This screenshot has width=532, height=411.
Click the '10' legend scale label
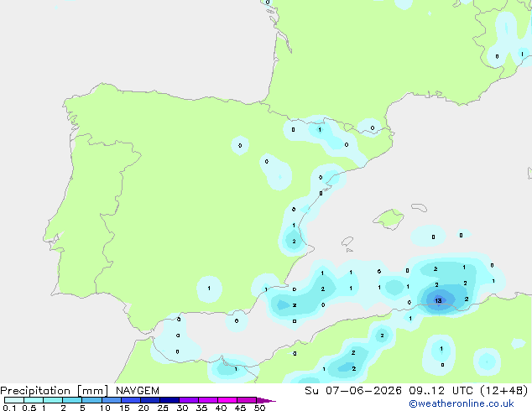click(x=105, y=408)
